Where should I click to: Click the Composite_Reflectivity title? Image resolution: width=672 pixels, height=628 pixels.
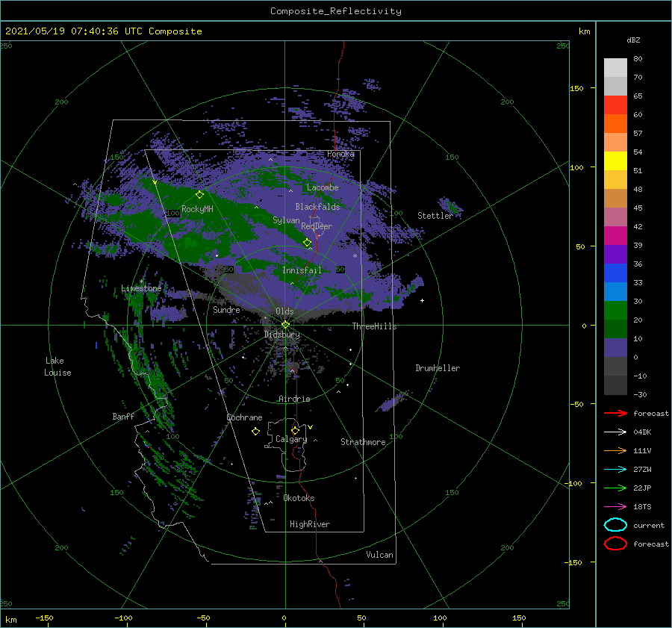335,11
